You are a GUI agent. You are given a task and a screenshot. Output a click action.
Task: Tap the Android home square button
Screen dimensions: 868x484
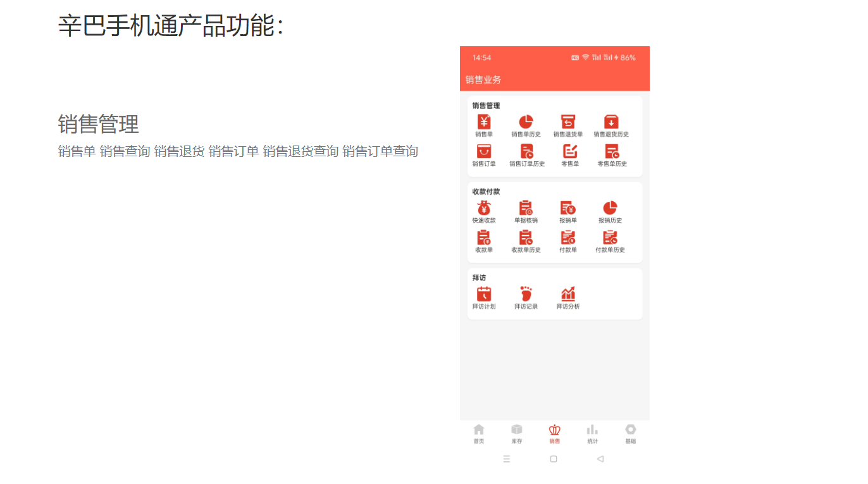pos(554,459)
